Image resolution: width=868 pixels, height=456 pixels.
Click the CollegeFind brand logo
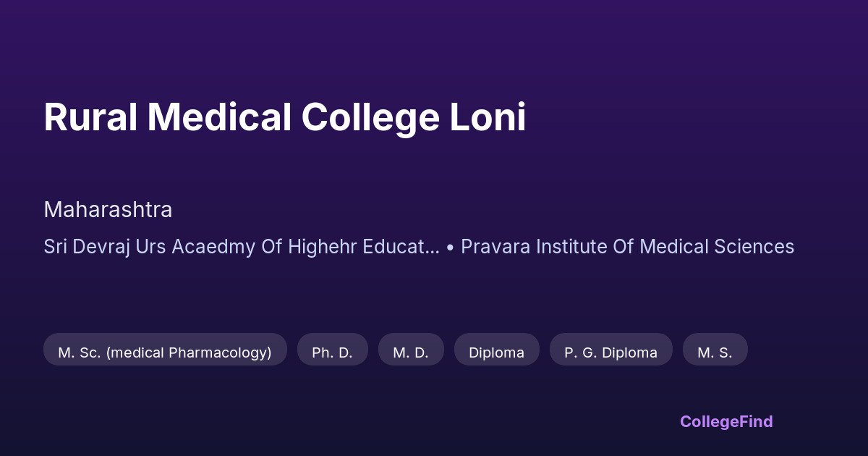726,421
